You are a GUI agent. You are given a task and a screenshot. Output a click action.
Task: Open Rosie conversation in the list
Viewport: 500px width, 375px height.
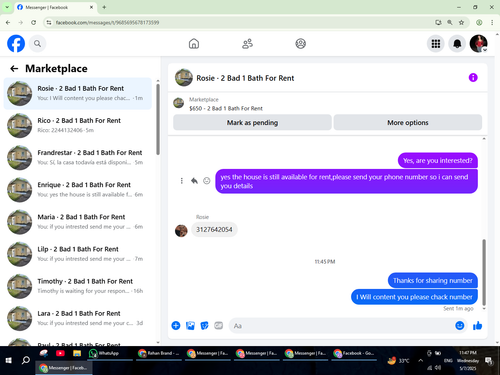point(78,93)
